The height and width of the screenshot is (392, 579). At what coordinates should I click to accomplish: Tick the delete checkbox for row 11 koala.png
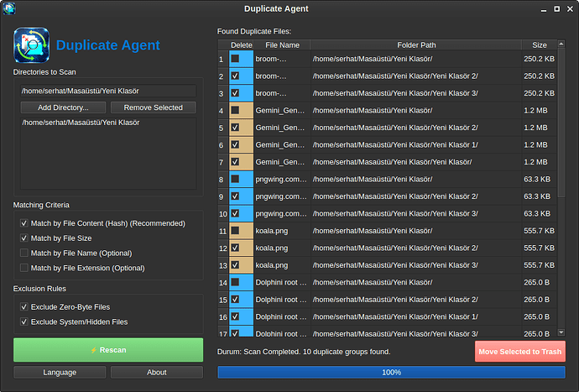pos(236,230)
